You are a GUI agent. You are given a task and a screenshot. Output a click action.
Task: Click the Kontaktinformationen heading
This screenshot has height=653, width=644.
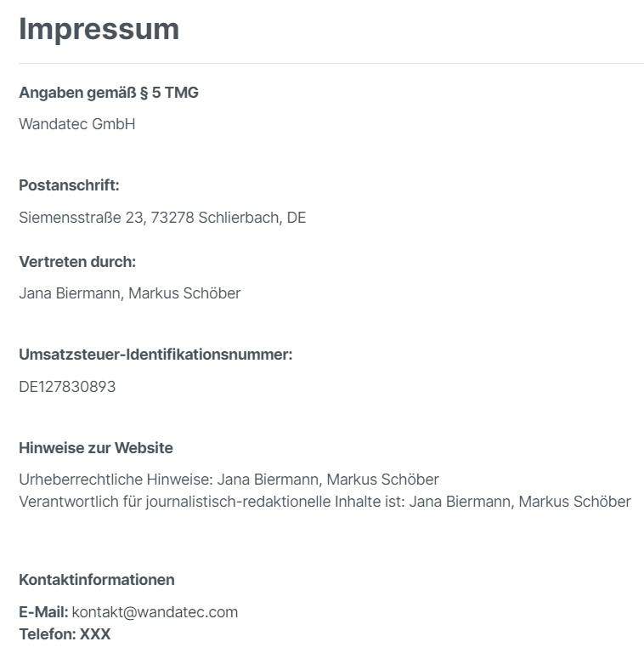pos(97,580)
